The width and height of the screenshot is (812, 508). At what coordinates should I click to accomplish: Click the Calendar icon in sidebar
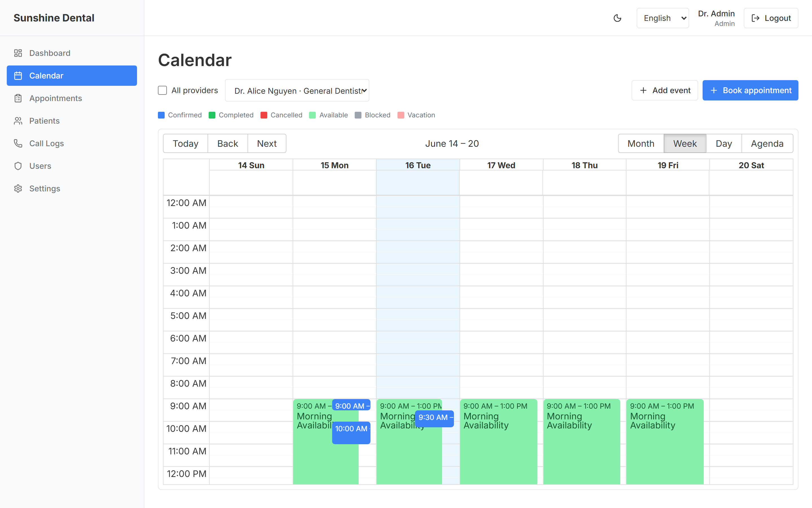pyautogui.click(x=18, y=76)
